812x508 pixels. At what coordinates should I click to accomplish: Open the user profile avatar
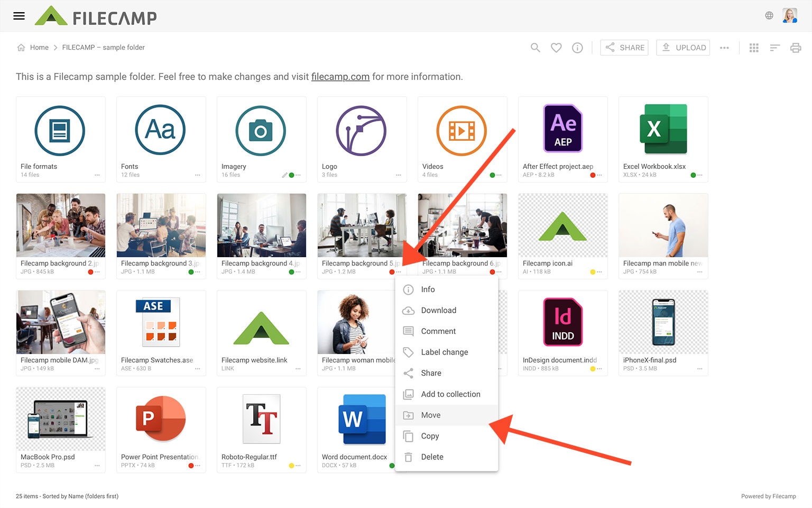click(790, 16)
